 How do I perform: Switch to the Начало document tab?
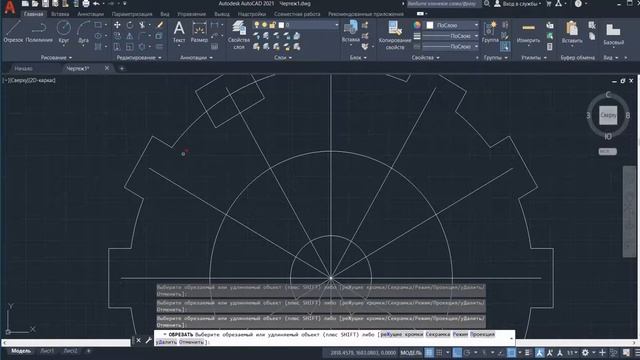tap(23, 69)
